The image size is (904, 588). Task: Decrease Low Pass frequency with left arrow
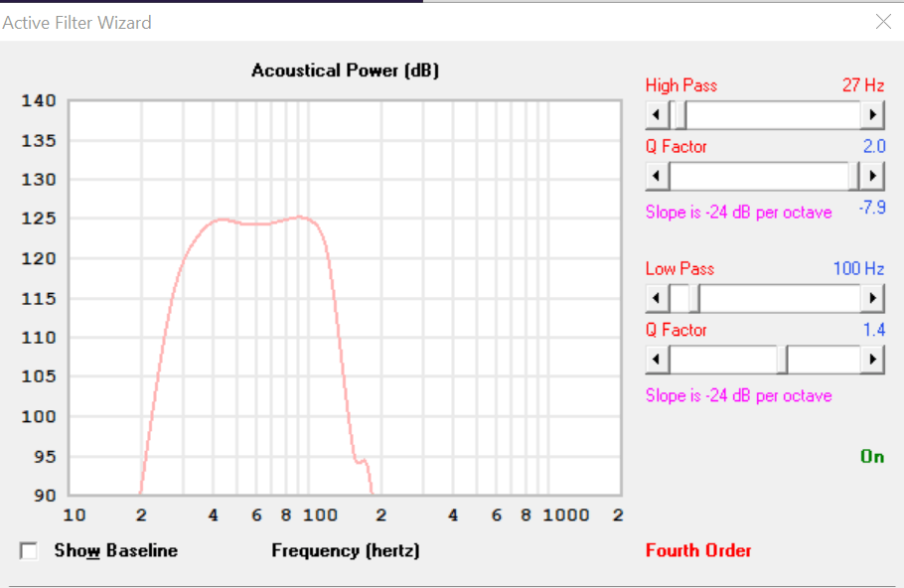click(x=658, y=298)
